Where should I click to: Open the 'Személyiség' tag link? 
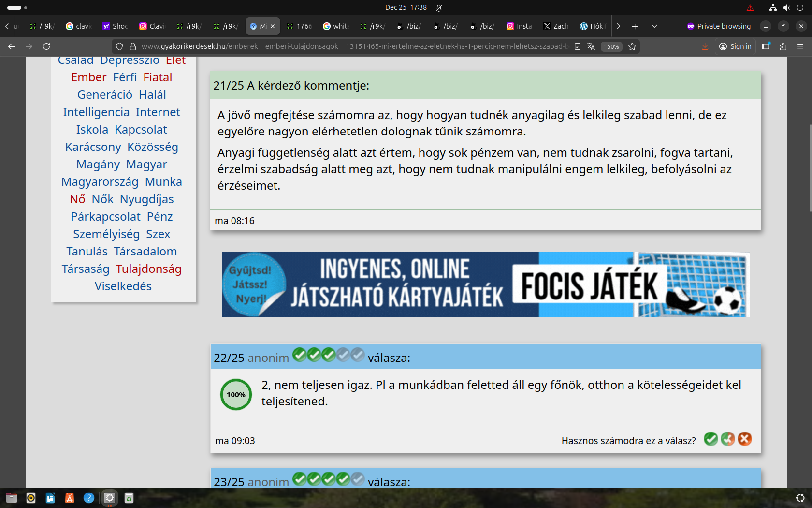(x=106, y=234)
